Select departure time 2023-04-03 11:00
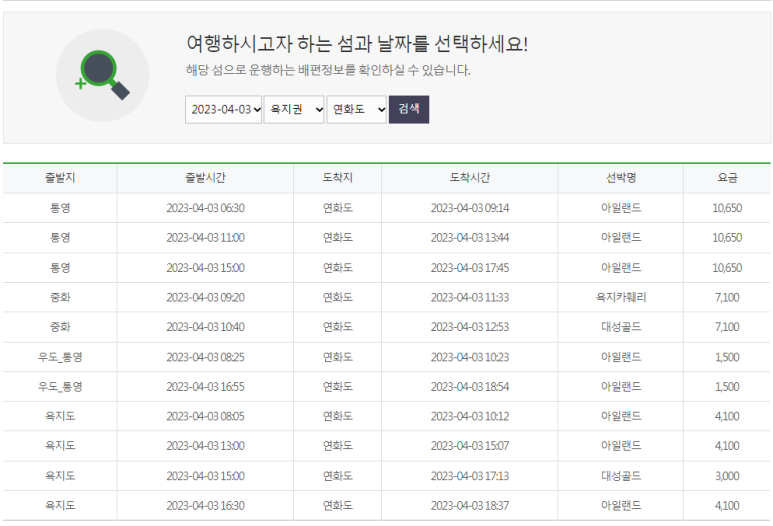Image resolution: width=773 pixels, height=526 pixels. [205, 238]
